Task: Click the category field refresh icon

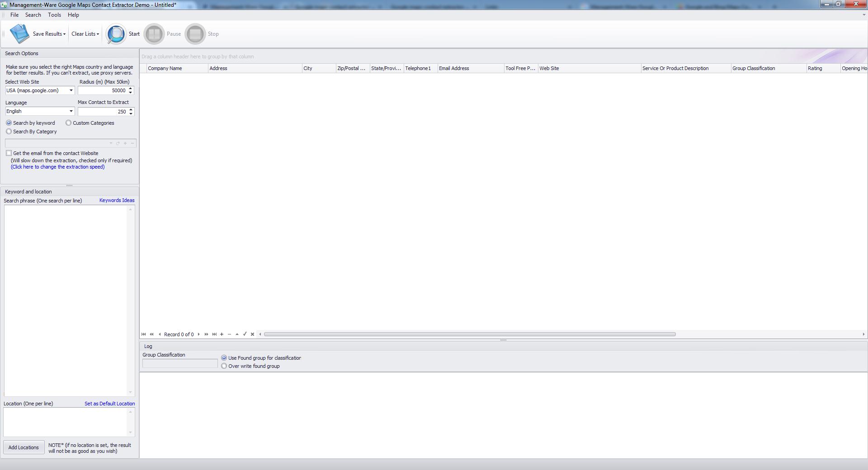Action: pos(118,143)
